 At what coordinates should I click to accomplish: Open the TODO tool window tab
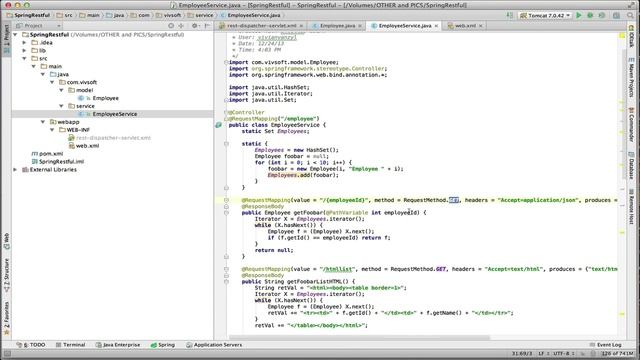(31, 345)
